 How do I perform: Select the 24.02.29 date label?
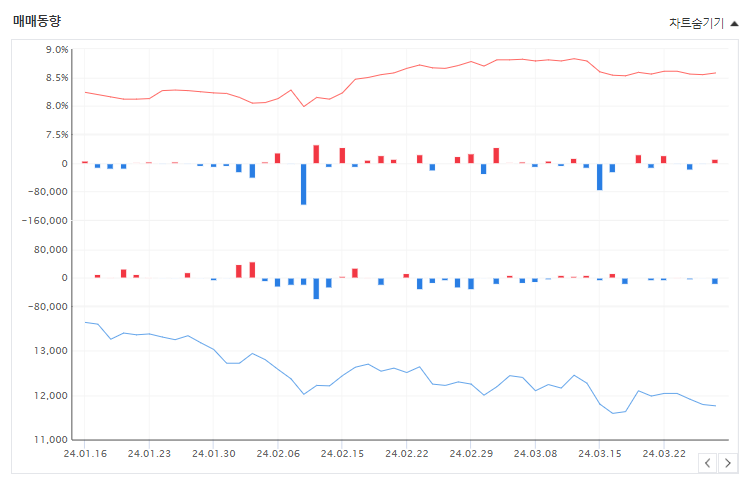tap(471, 453)
